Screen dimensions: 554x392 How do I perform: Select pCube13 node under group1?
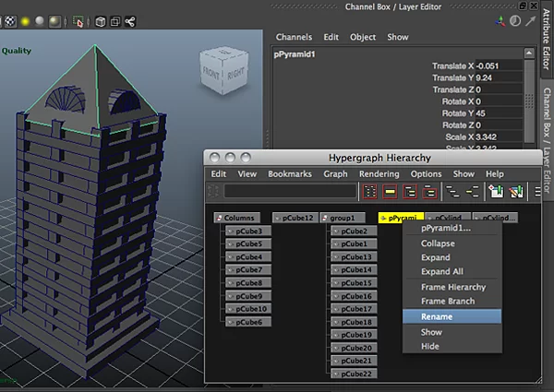coord(354,256)
